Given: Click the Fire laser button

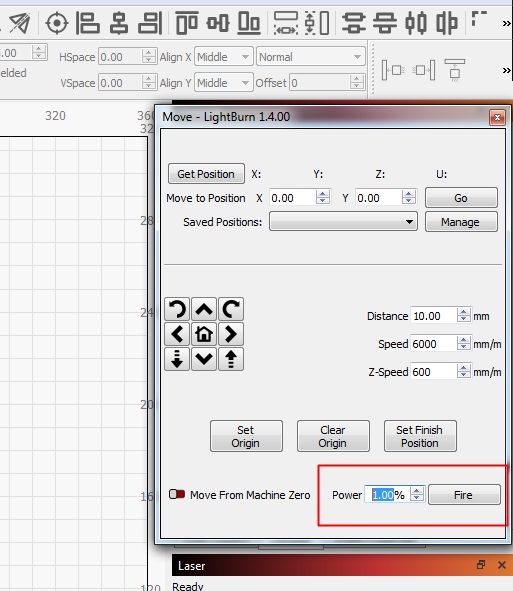Looking at the screenshot, I should coord(464,495).
